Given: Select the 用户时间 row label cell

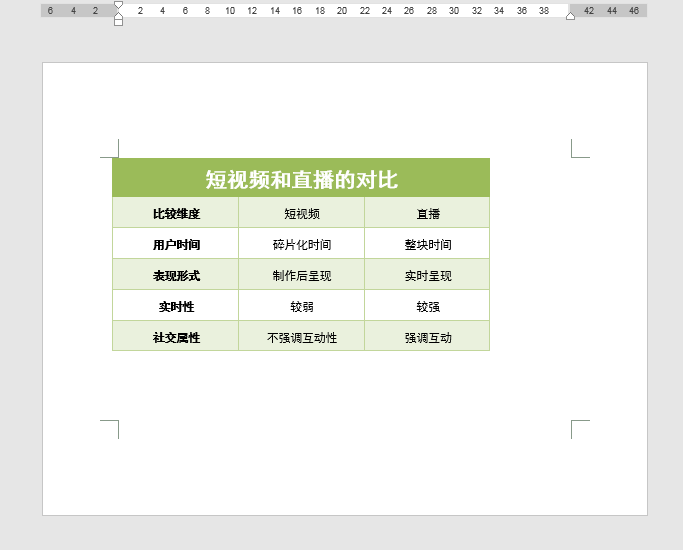Looking at the screenshot, I should pyautogui.click(x=176, y=243).
